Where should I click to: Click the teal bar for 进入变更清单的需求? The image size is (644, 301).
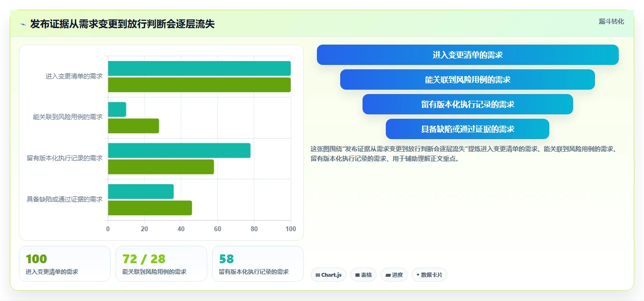pyautogui.click(x=199, y=68)
